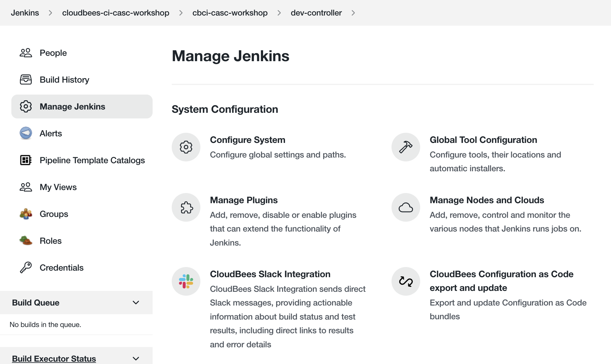611x364 pixels.
Task: Click the Credentials key icon
Action: pyautogui.click(x=26, y=267)
